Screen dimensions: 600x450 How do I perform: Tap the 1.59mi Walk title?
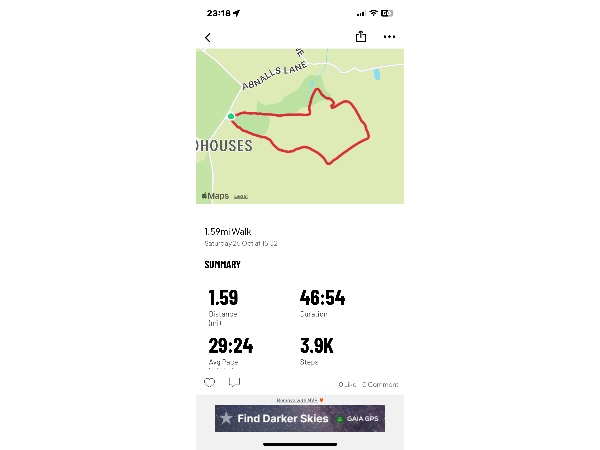click(228, 231)
